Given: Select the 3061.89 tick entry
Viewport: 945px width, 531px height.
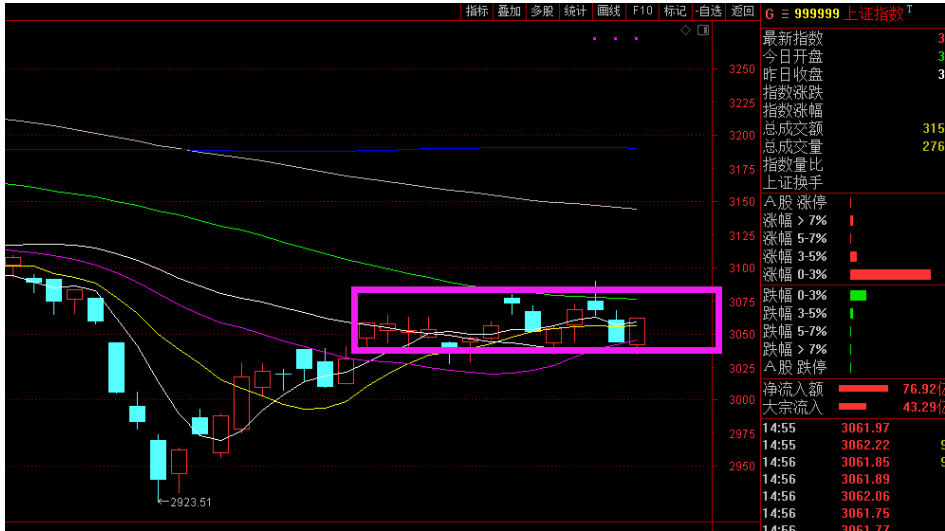Looking at the screenshot, I should [865, 479].
